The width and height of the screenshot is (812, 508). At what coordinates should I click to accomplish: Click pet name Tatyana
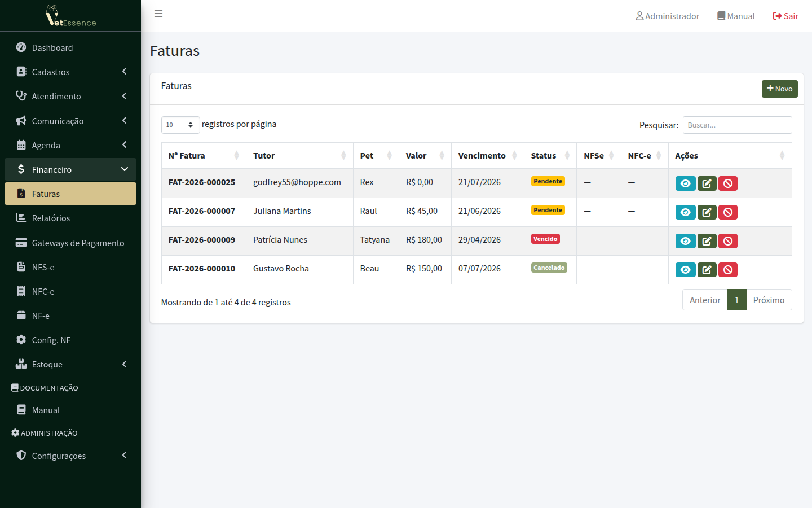[375, 240]
